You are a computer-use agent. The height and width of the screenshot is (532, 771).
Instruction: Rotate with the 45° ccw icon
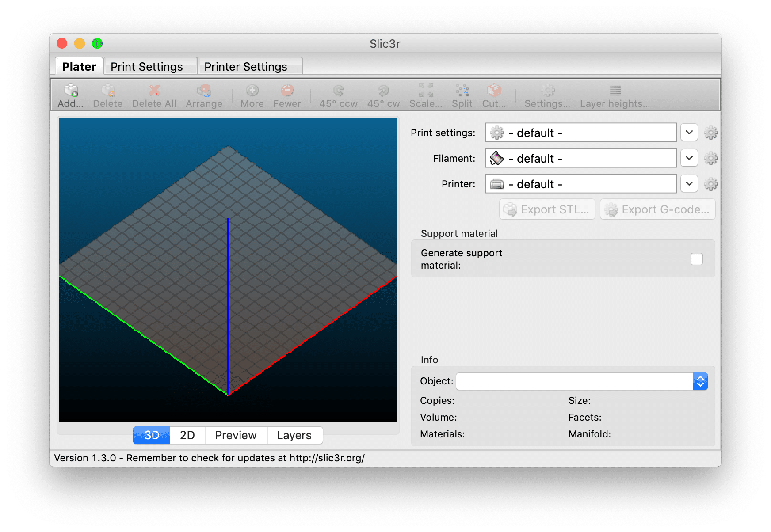339,91
